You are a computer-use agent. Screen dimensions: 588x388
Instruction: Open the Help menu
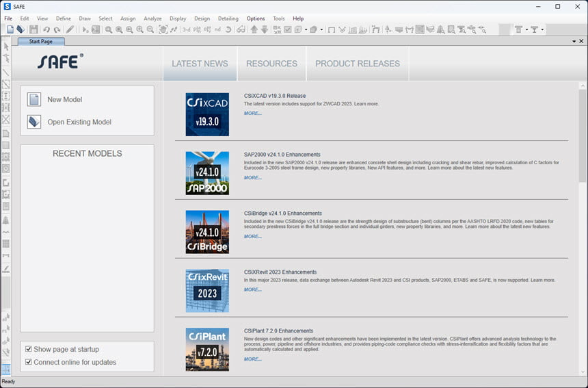click(x=298, y=18)
